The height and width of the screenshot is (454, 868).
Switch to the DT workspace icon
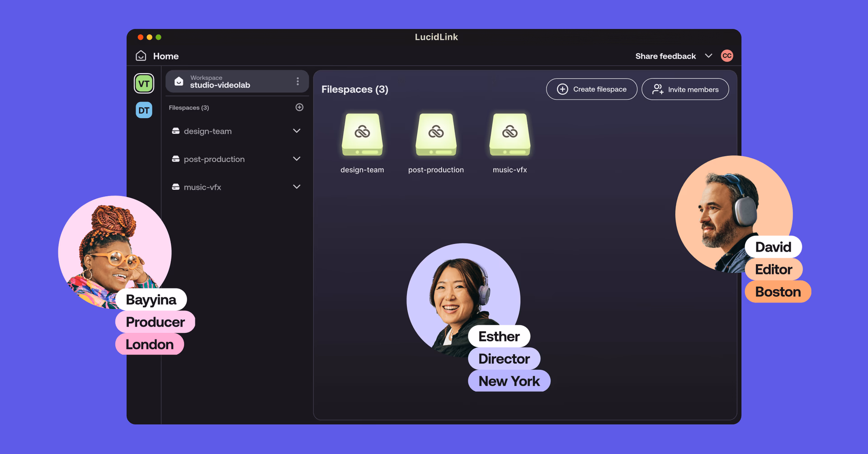click(144, 110)
